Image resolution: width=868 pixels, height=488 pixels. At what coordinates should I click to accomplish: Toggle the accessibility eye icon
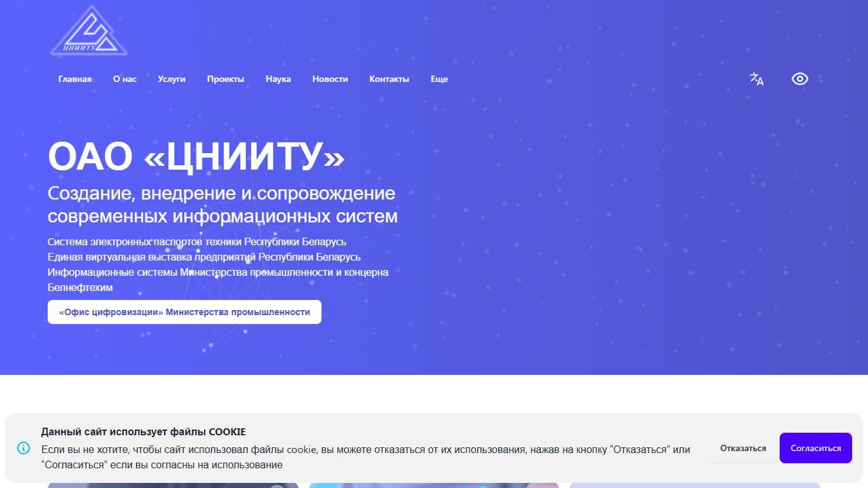800,79
